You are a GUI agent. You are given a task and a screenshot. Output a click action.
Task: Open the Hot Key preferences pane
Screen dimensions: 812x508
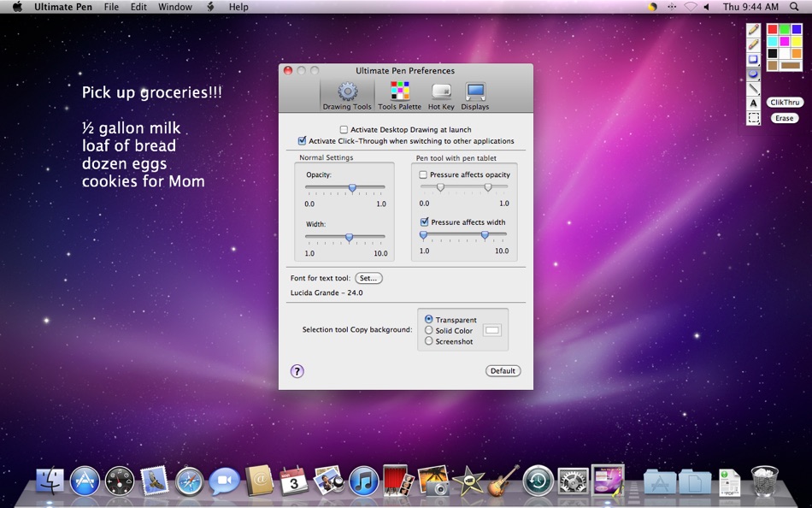click(x=441, y=96)
